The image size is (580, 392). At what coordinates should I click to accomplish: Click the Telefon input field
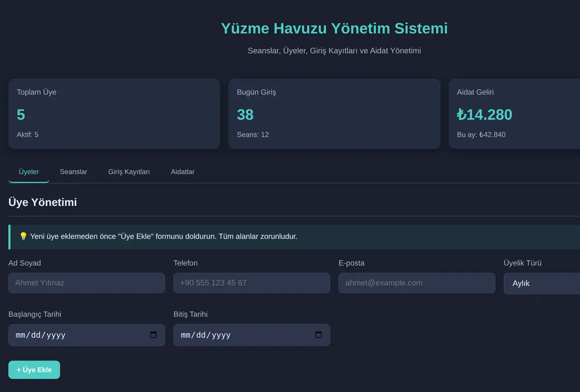[x=252, y=283]
